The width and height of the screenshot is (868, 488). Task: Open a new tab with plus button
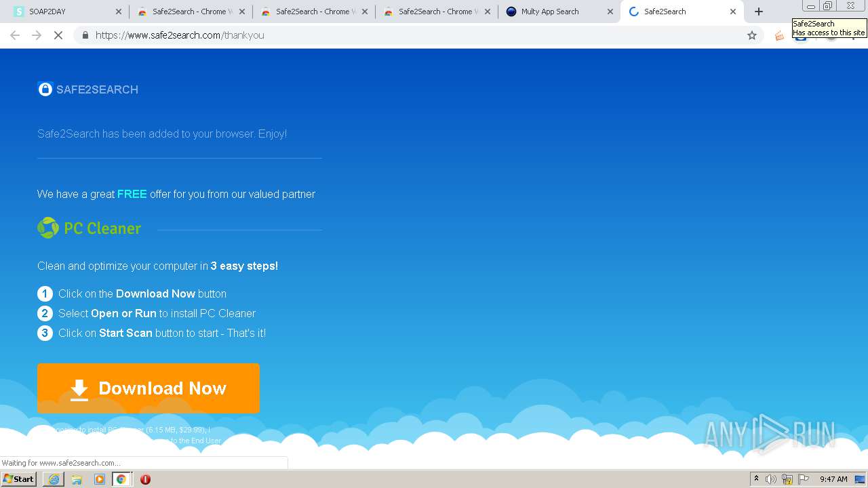pos(759,12)
